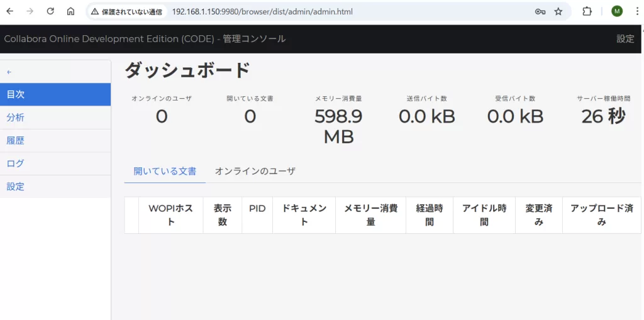The width and height of the screenshot is (644, 320).
Task: Click the PID column header
Action: (x=257, y=215)
